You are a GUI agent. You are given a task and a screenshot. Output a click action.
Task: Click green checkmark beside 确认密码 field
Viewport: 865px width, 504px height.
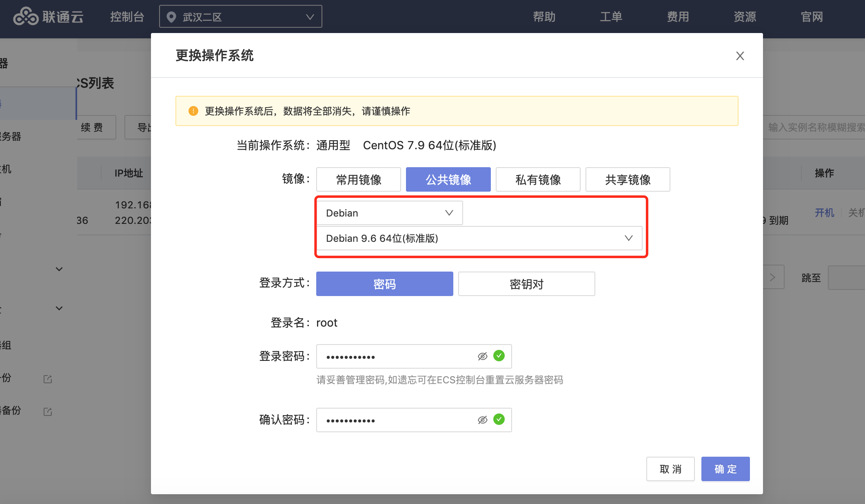point(499,420)
